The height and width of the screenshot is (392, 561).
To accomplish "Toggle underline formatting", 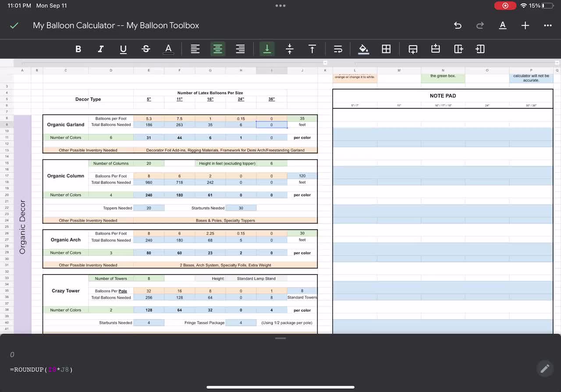I will 123,49.
